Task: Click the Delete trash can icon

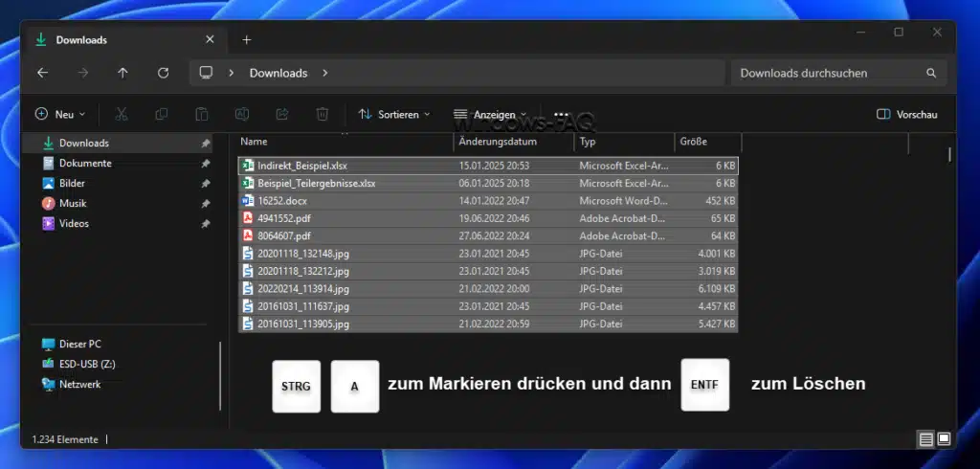Action: 322,114
